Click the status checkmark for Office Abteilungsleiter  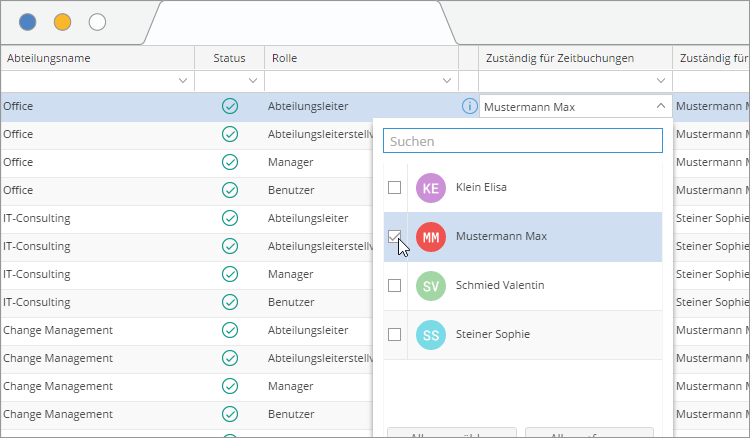pyautogui.click(x=229, y=106)
